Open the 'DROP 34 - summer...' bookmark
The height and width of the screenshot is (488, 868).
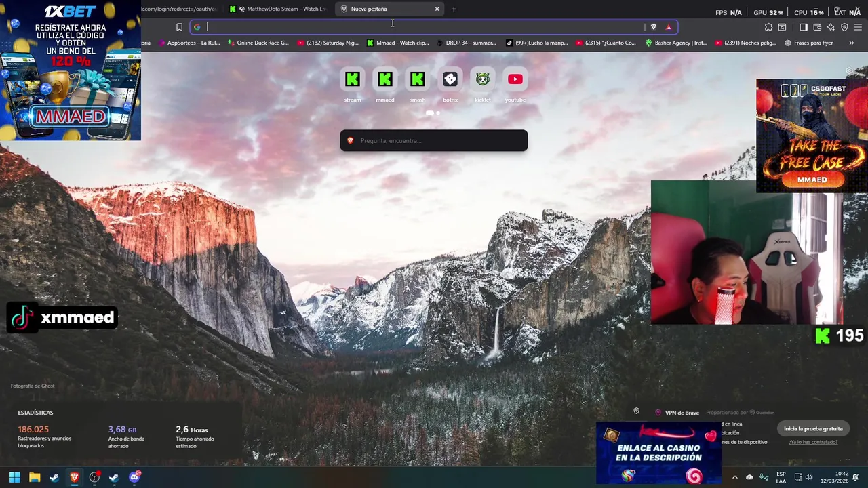point(467,43)
